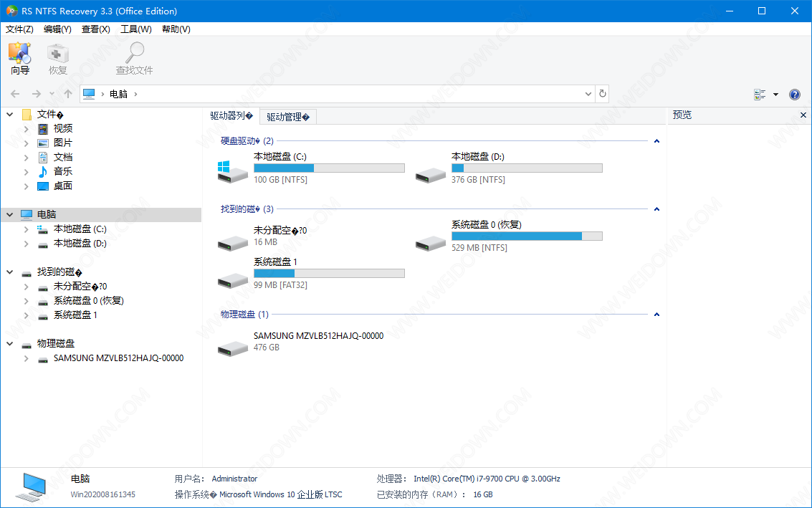This screenshot has height=508, width=812.
Task: Select SAMSUNG MZVLB512HAJQ physical disk icon in main pane
Action: coord(232,348)
